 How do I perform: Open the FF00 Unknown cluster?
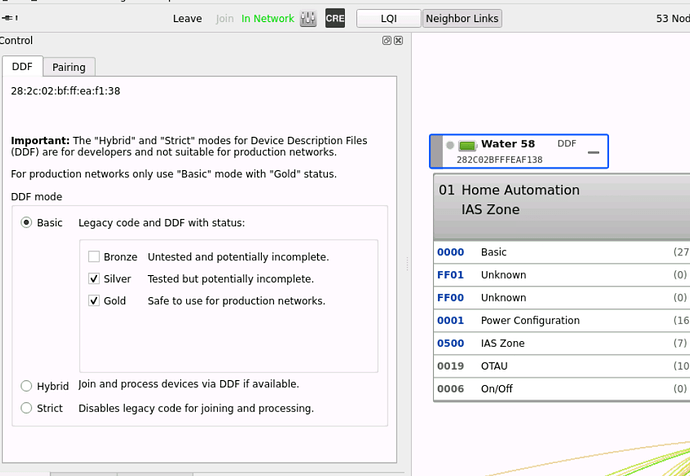coord(562,298)
